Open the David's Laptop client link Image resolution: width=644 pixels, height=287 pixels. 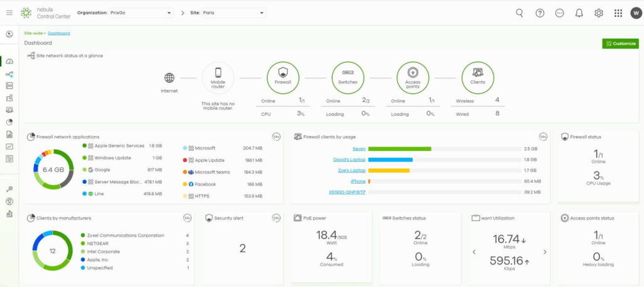point(349,159)
